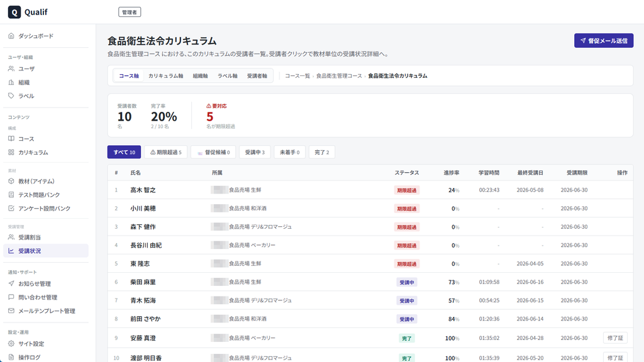Click the 問い合わせ管理 chat bubble icon
The image size is (644, 362).
coord(11,297)
